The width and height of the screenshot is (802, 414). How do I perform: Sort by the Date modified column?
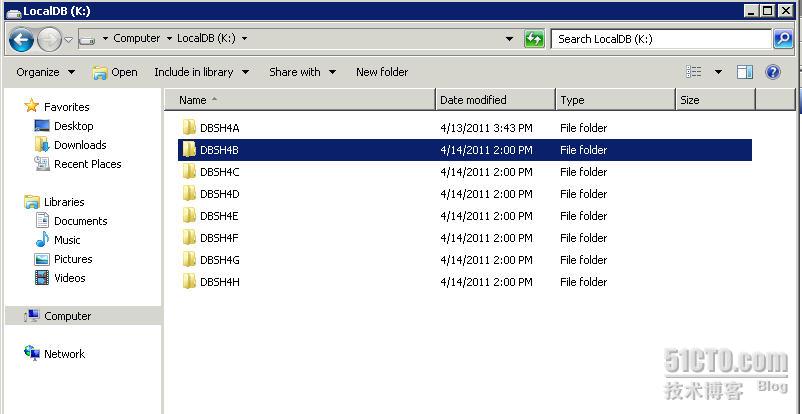point(495,100)
